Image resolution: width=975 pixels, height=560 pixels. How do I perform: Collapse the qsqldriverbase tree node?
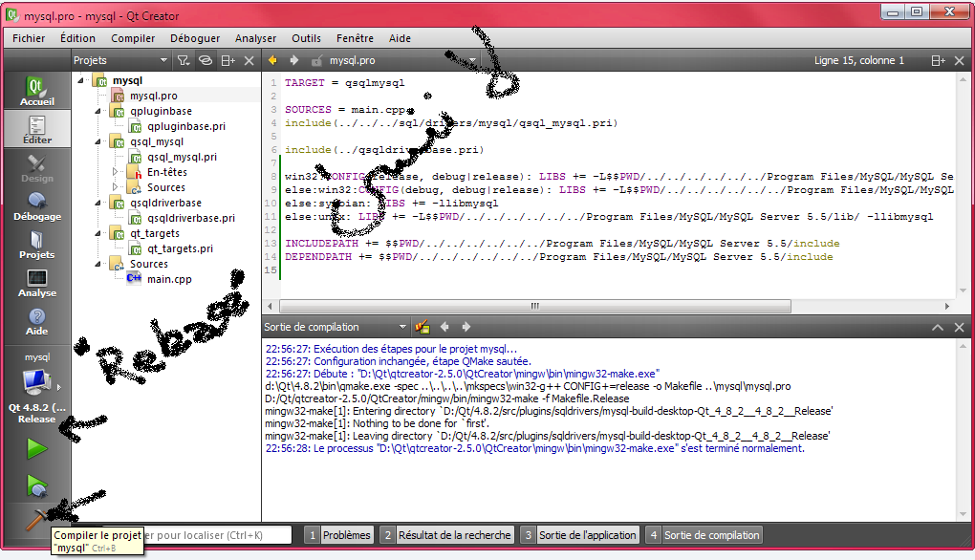coord(98,203)
